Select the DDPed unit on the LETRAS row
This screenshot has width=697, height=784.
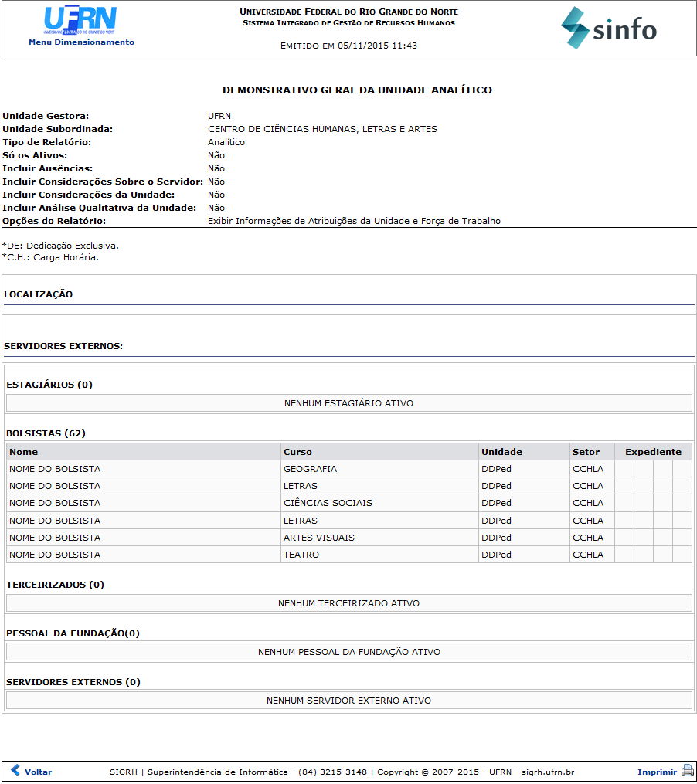tap(494, 485)
